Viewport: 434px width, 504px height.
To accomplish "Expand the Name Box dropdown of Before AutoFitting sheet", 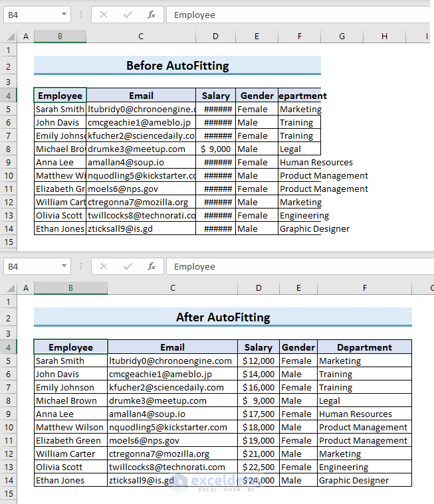I will tap(64, 15).
